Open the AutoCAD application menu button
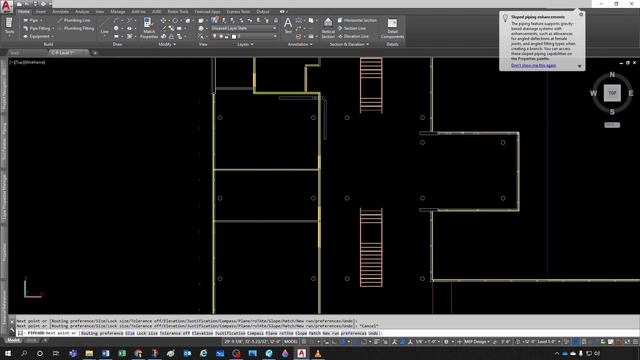Viewport: 640px width, 360px height. click(x=6, y=7)
